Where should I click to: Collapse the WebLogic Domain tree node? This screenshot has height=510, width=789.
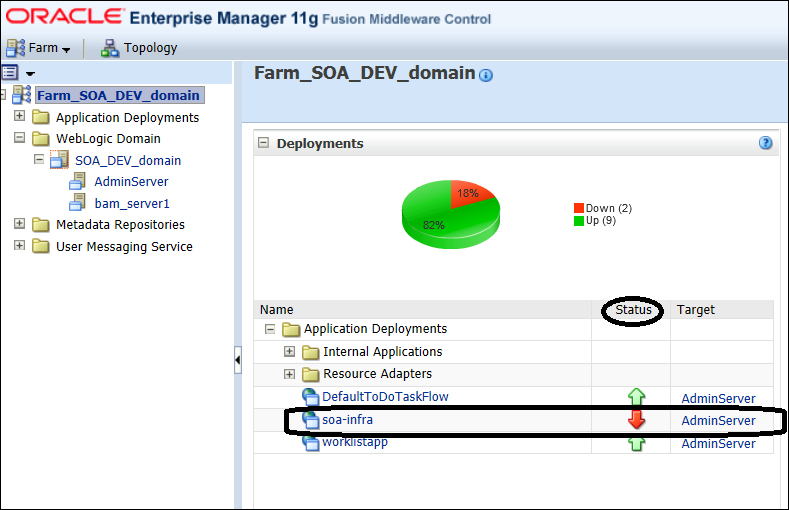[x=19, y=137]
